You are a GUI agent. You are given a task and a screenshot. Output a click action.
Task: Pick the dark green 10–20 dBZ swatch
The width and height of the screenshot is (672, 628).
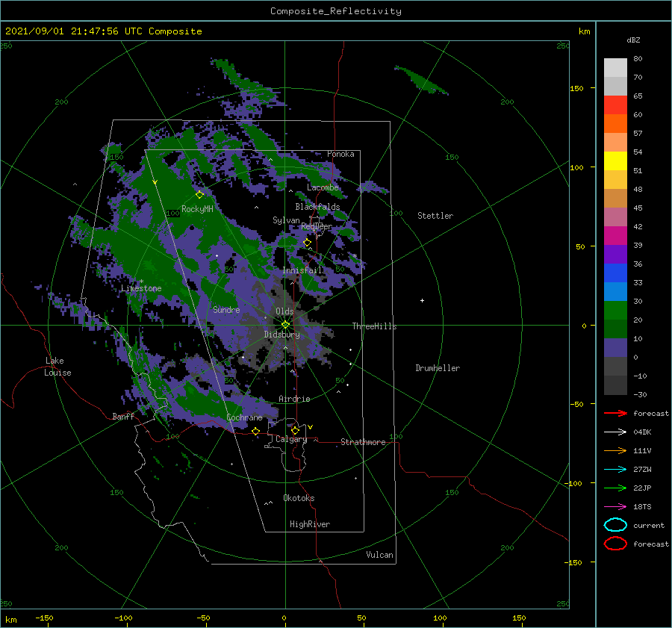tap(615, 329)
